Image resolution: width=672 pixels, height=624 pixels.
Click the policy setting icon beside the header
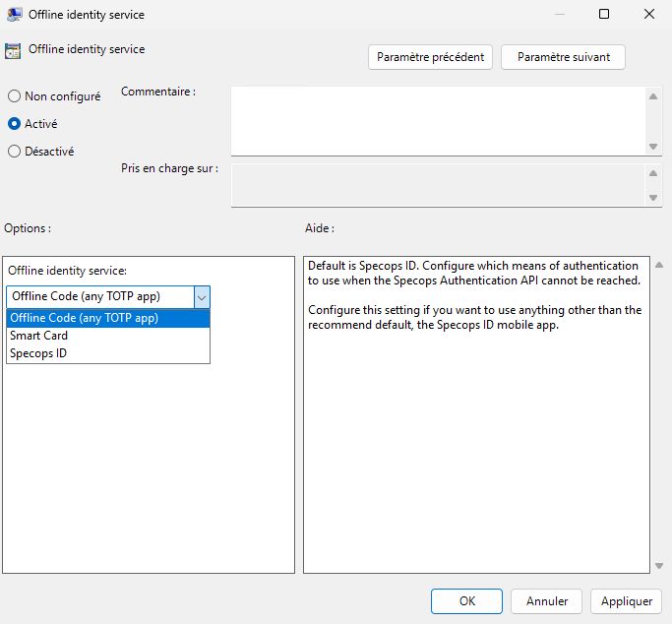13,51
